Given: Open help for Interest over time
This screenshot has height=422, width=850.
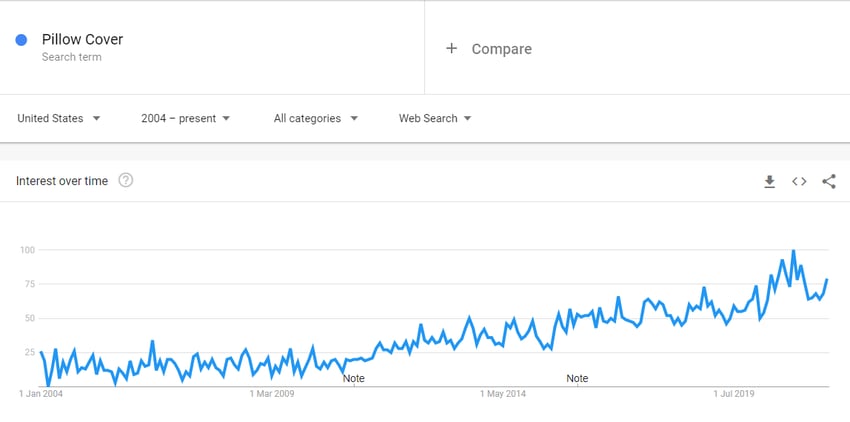Looking at the screenshot, I should click(126, 181).
